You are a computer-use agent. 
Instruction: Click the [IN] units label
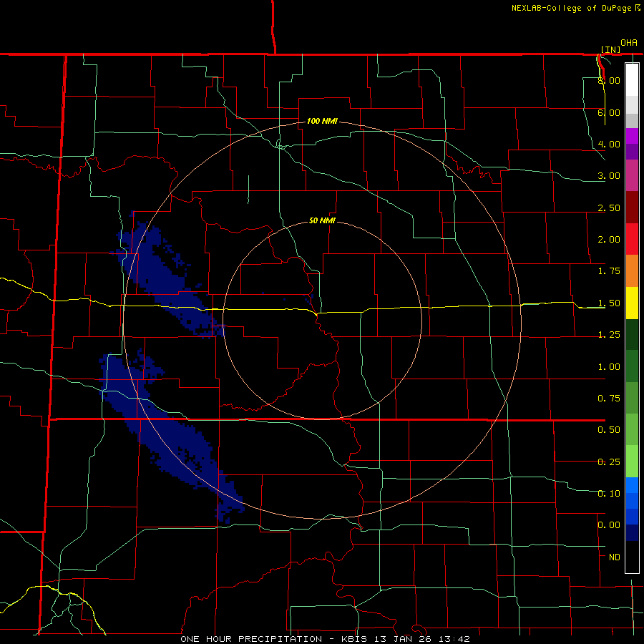pyautogui.click(x=611, y=49)
